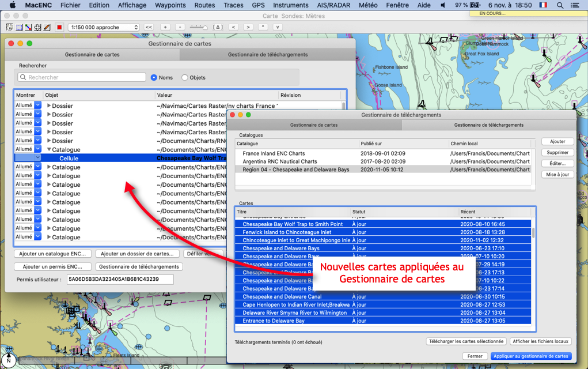Select Argentina RNC Nautical Charts catalogue
The height and width of the screenshot is (369, 588).
coord(383,161)
